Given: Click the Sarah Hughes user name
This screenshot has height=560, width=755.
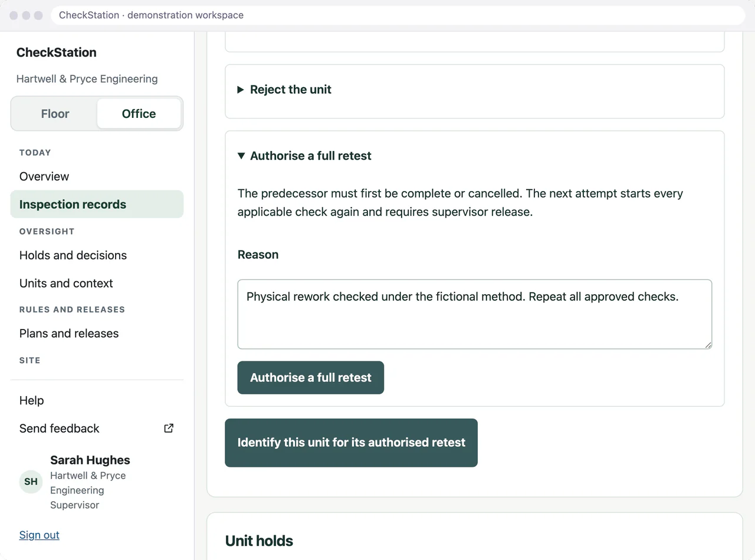Looking at the screenshot, I should tap(90, 460).
